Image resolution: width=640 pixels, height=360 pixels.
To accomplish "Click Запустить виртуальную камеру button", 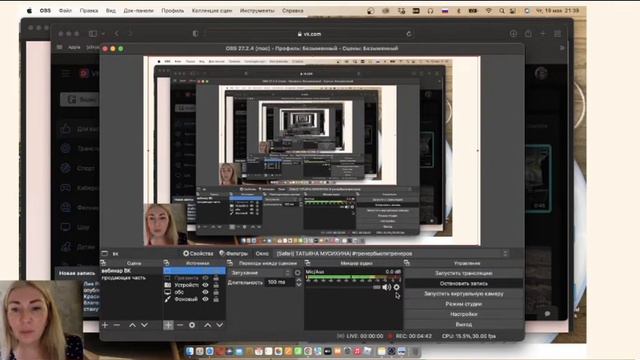I will click(x=464, y=293).
